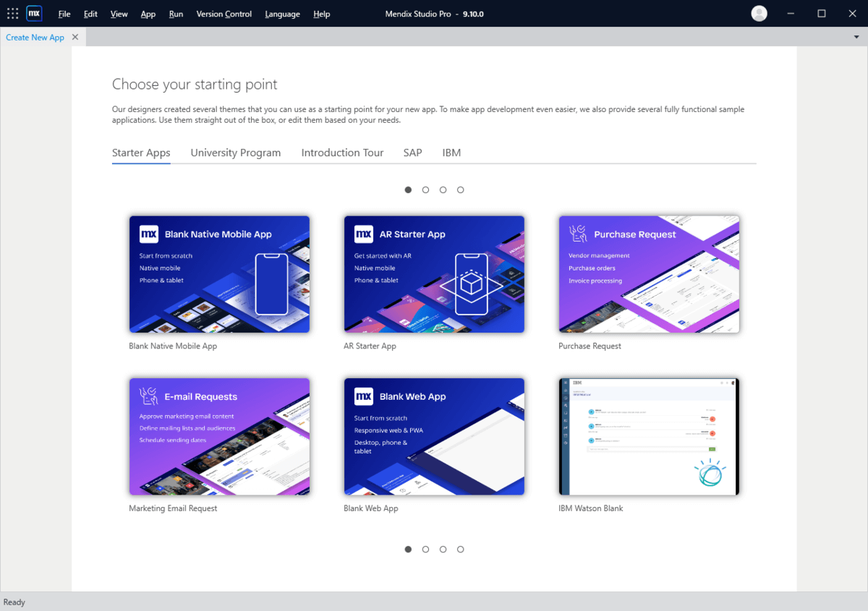Select first page dot in bottom pager
This screenshot has width=868, height=611.
408,549
